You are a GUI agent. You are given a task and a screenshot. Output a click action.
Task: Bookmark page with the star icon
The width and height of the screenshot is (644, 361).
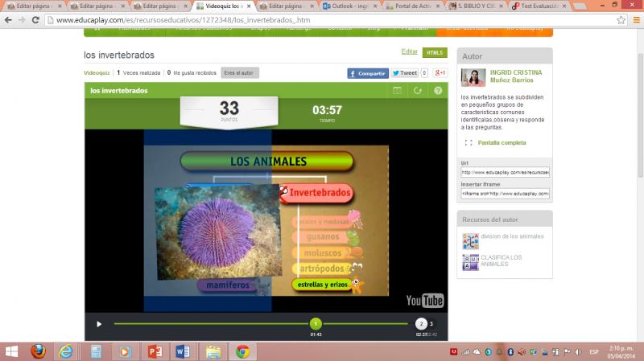click(x=621, y=19)
